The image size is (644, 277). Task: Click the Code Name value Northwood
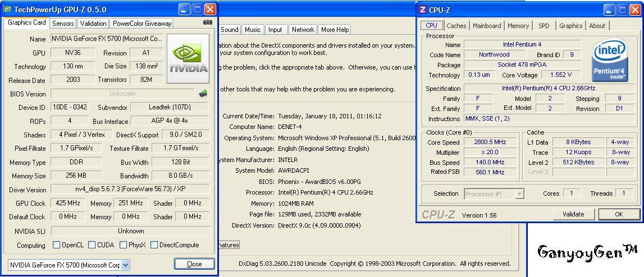tap(494, 54)
